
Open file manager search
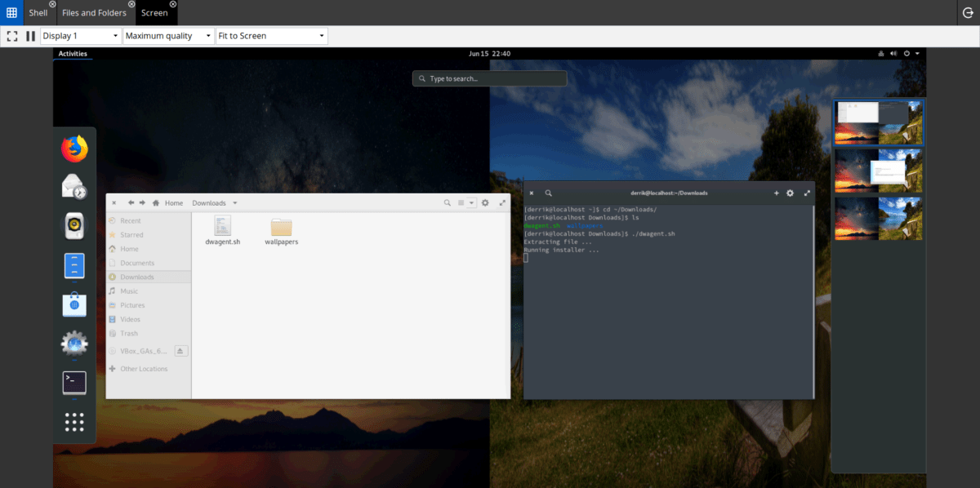447,202
